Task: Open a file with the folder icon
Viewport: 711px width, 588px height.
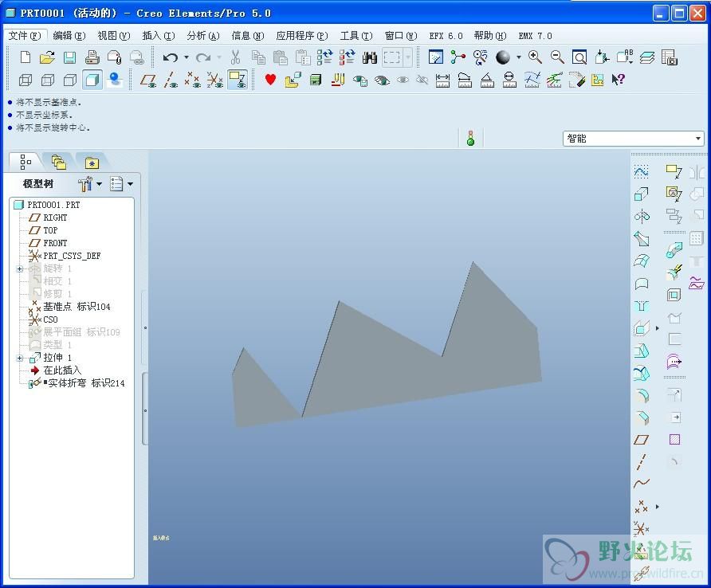Action: (x=47, y=57)
